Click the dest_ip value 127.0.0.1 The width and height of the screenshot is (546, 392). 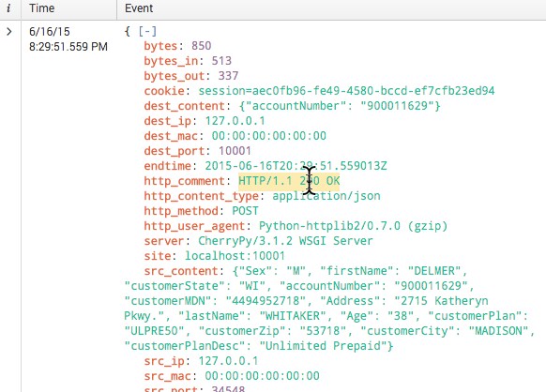pyautogui.click(x=235, y=120)
